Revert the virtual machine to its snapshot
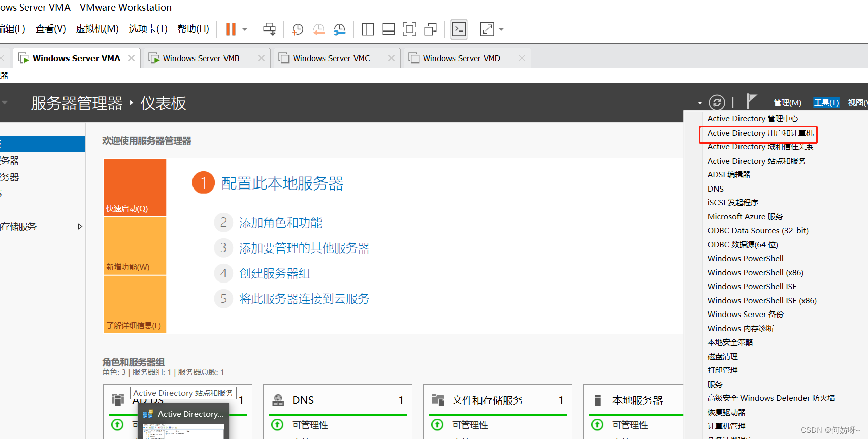The height and width of the screenshot is (439, 868). 318,29
